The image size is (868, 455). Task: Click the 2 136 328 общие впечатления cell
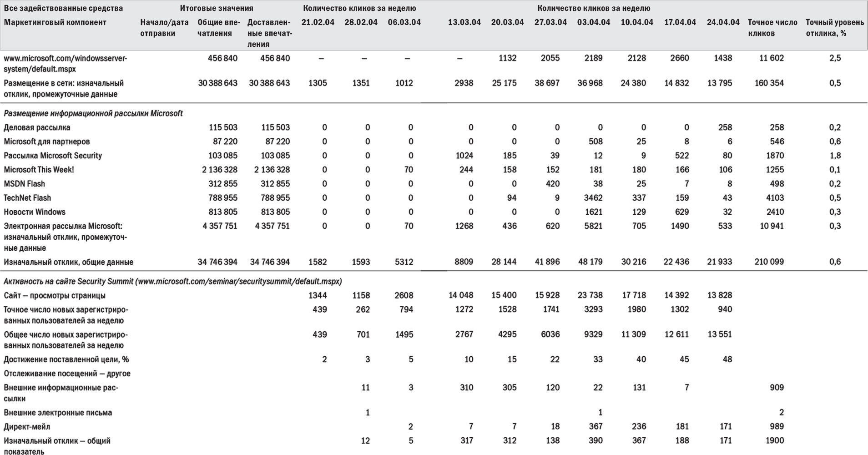220,170
